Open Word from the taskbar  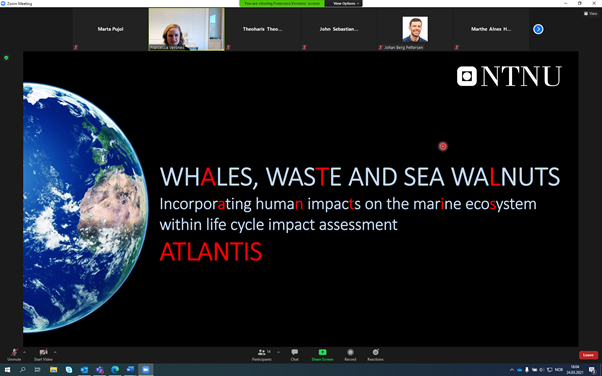131,370
